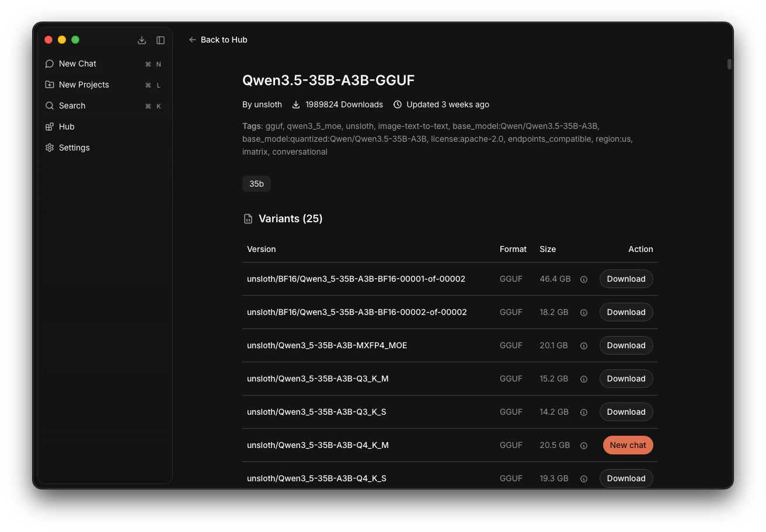
Task: Open Settings in sidebar
Action: click(x=105, y=148)
